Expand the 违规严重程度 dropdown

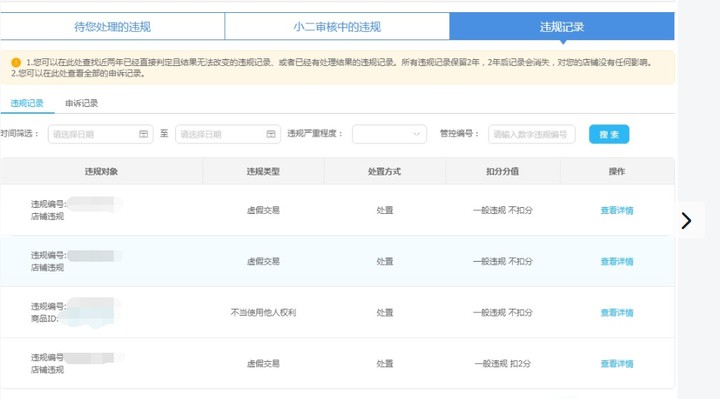[389, 134]
